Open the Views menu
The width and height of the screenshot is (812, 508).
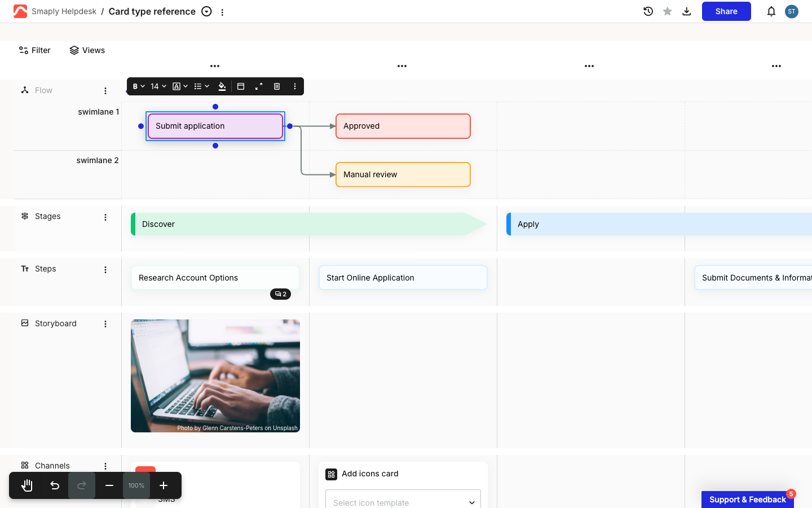[87, 50]
